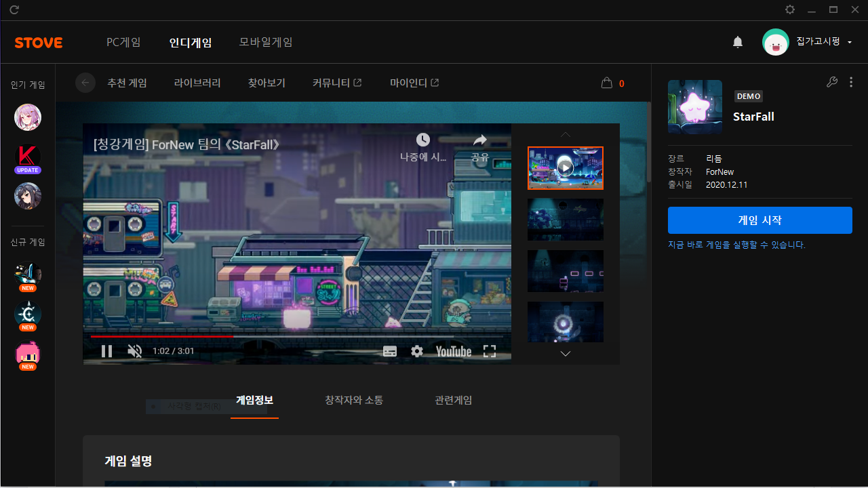Click release date 2020.12.11
This screenshot has width=868, height=488.
[727, 184]
